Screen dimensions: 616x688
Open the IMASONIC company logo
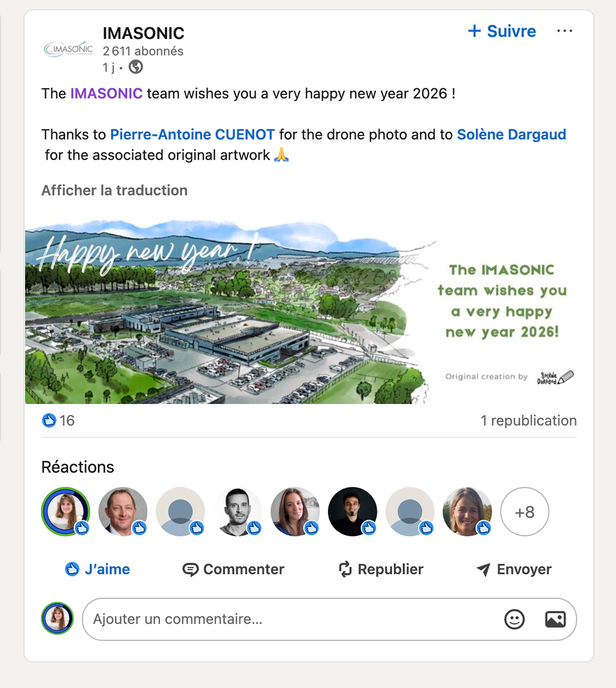click(x=68, y=49)
